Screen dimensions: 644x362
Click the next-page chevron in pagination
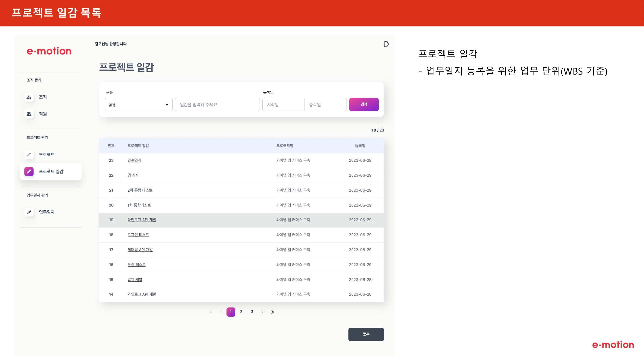262,312
